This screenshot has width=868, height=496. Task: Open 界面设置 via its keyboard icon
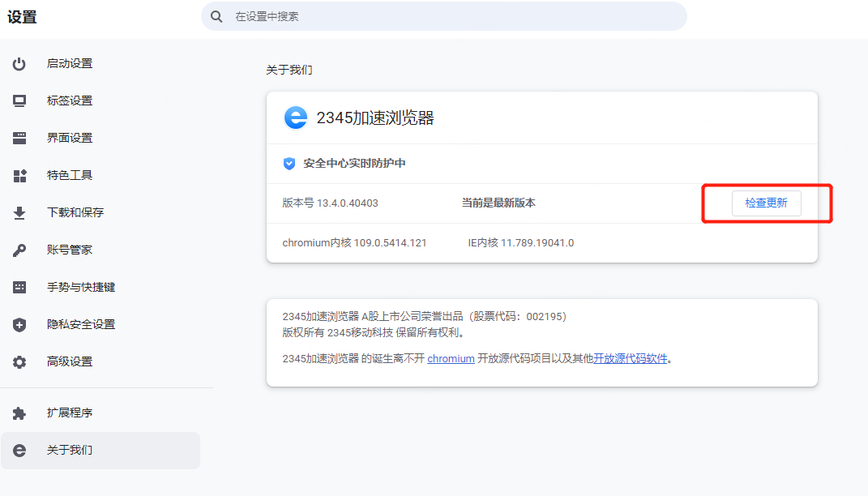tap(19, 137)
